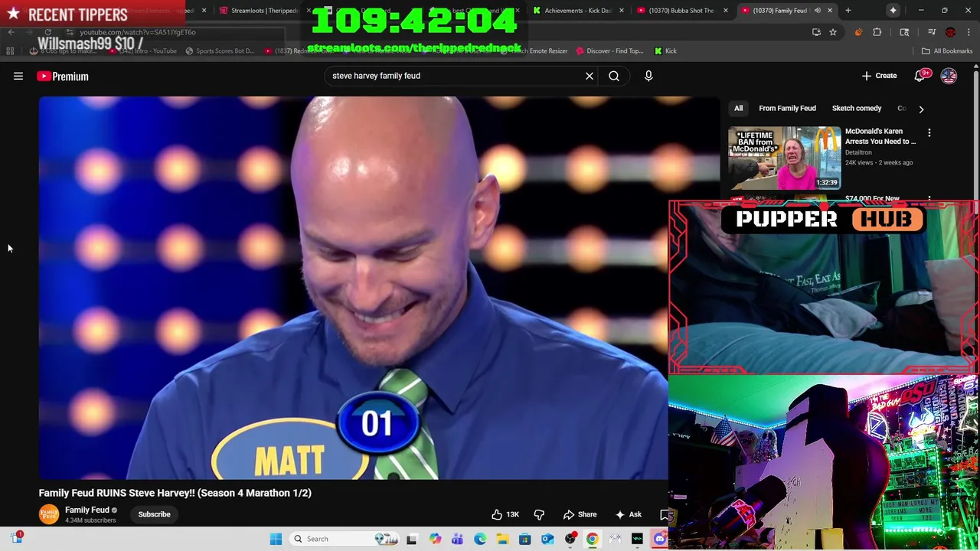Viewport: 980px width, 551px height.
Task: Switch to the Bubba Shot The tab
Action: [x=676, y=11]
